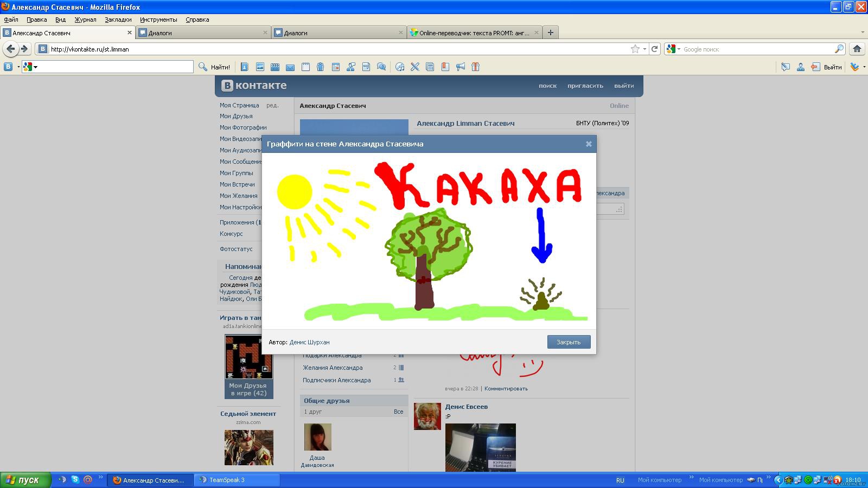Click the notes notepad toolbar icon
This screenshot has width=868, height=488.
click(305, 67)
